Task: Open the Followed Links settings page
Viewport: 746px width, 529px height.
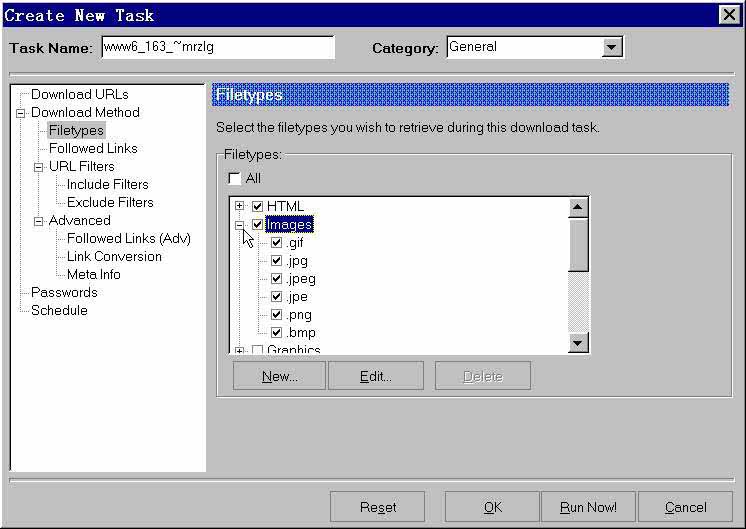Action: tap(93, 149)
